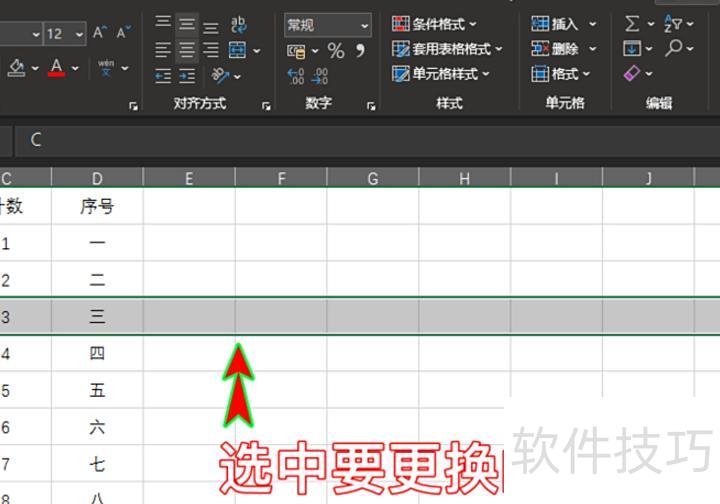Click the 插入 insert button
The image size is (720, 504).
tap(555, 24)
